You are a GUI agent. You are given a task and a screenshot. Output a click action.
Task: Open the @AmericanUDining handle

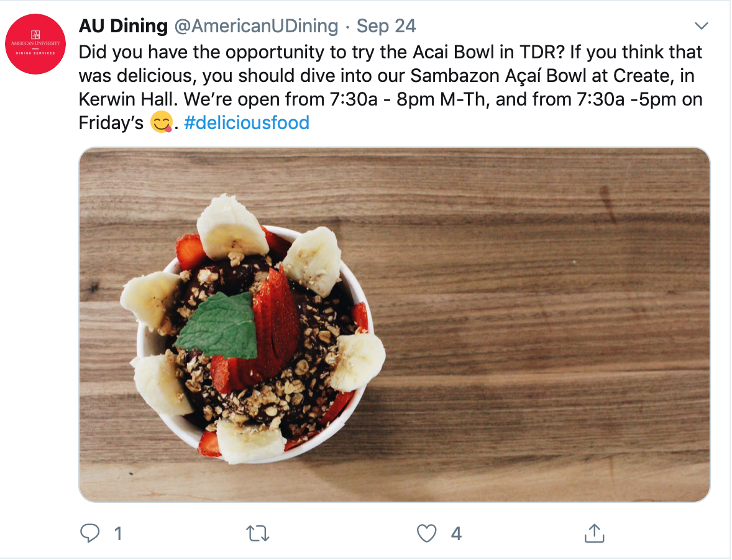[256, 25]
